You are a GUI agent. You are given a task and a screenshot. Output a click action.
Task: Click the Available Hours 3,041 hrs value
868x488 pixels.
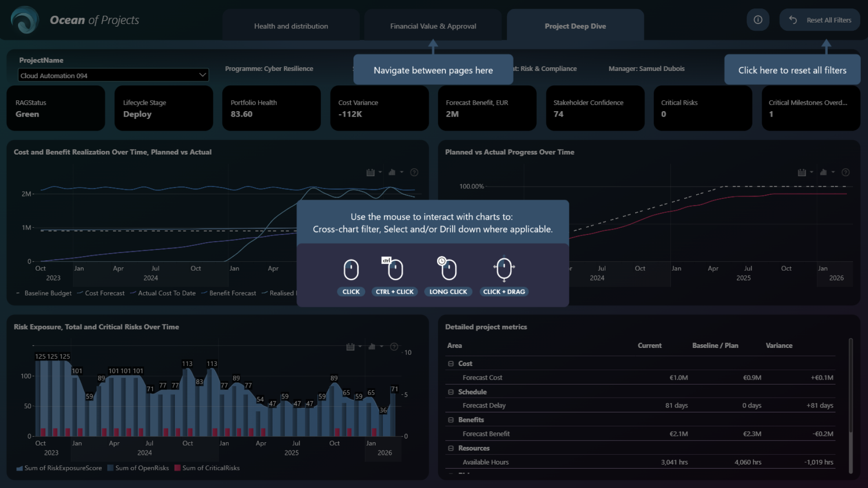click(x=674, y=462)
